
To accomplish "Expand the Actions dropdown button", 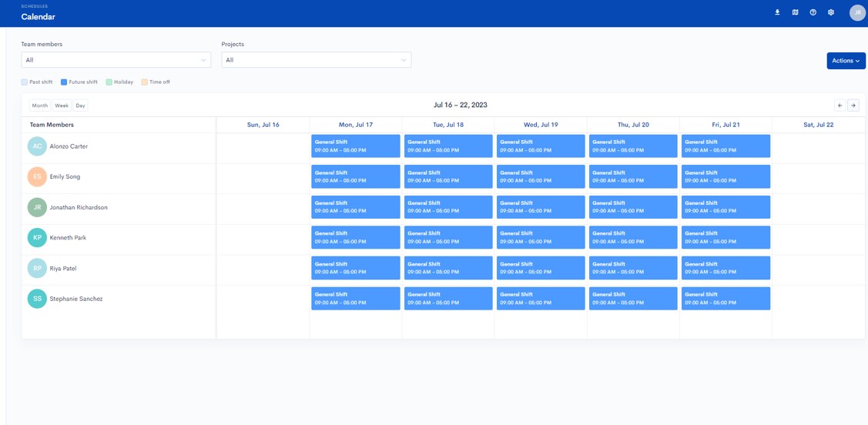I will [846, 61].
